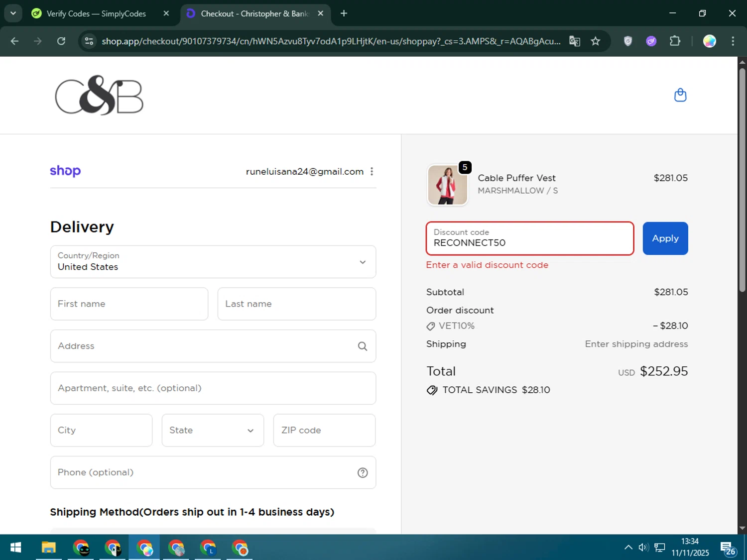Viewport: 747px width, 560px height.
Task: Open a new browser tab
Action: 344,13
